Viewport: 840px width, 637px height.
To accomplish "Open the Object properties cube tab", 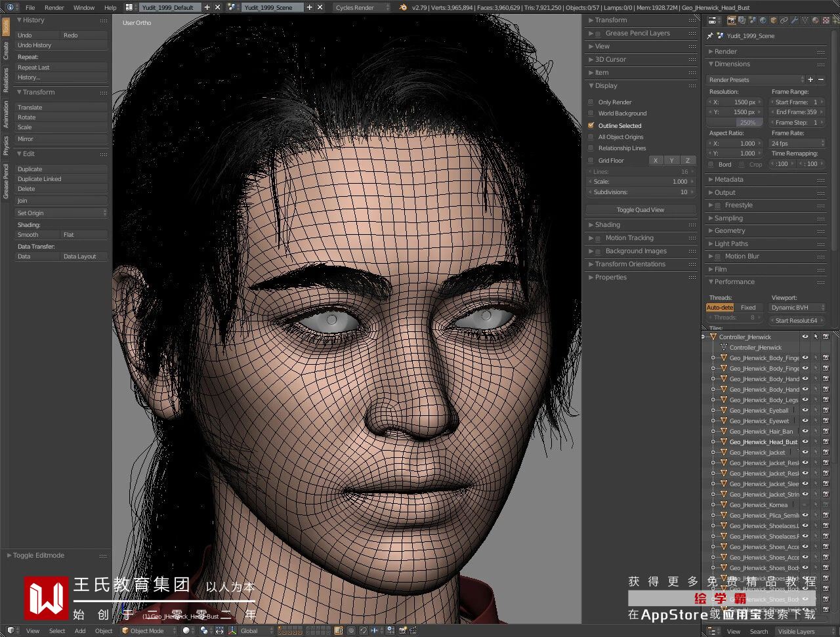I will [x=773, y=21].
